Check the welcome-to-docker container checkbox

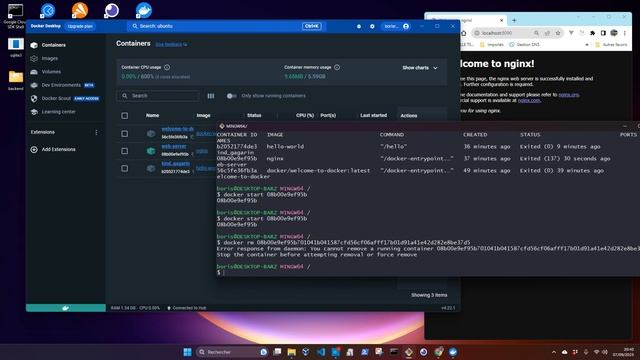[x=124, y=134]
